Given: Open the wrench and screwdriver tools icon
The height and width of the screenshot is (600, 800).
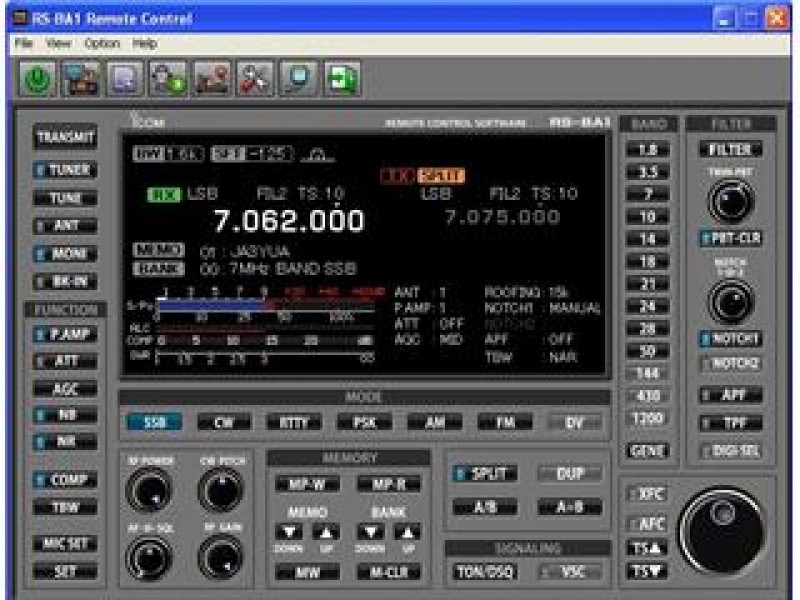Looking at the screenshot, I should [255, 79].
